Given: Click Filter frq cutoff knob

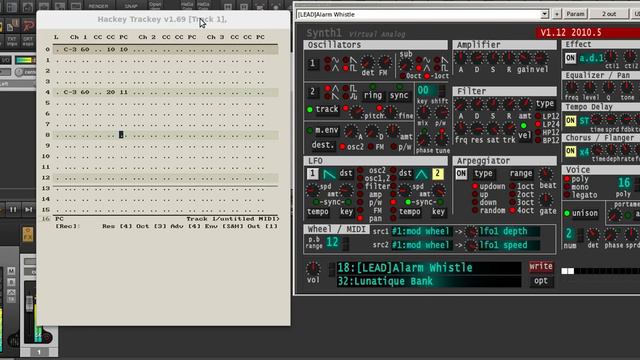Looking at the screenshot, I should point(461,128).
